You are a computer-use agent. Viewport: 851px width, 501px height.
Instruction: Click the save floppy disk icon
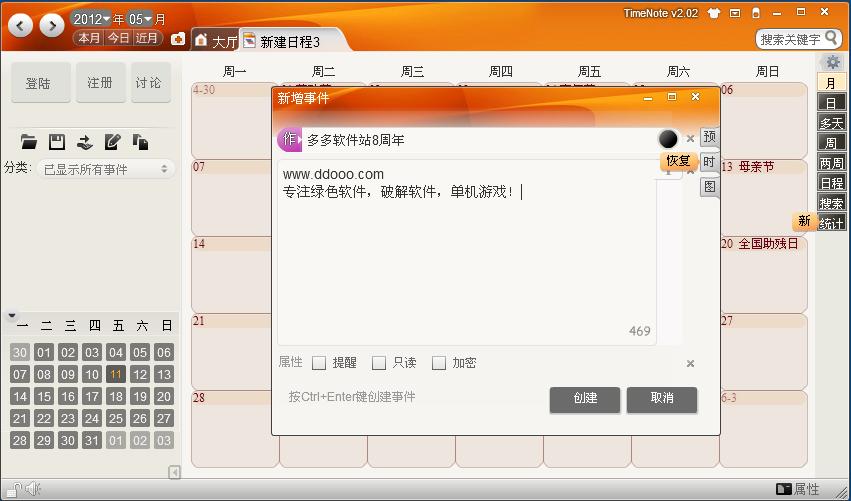pos(57,142)
